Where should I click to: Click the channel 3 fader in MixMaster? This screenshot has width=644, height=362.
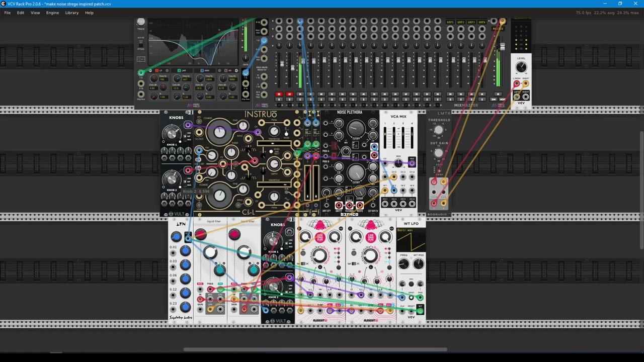pyautogui.click(x=303, y=61)
